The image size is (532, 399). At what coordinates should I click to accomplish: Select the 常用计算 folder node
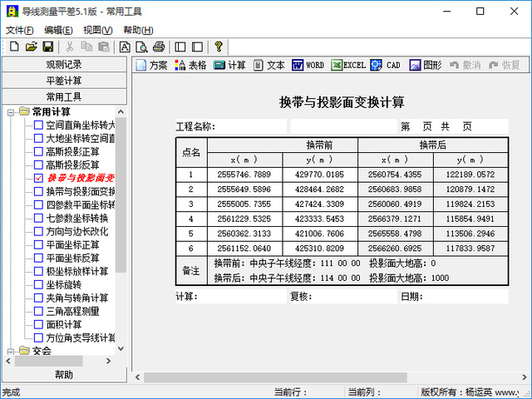51,111
